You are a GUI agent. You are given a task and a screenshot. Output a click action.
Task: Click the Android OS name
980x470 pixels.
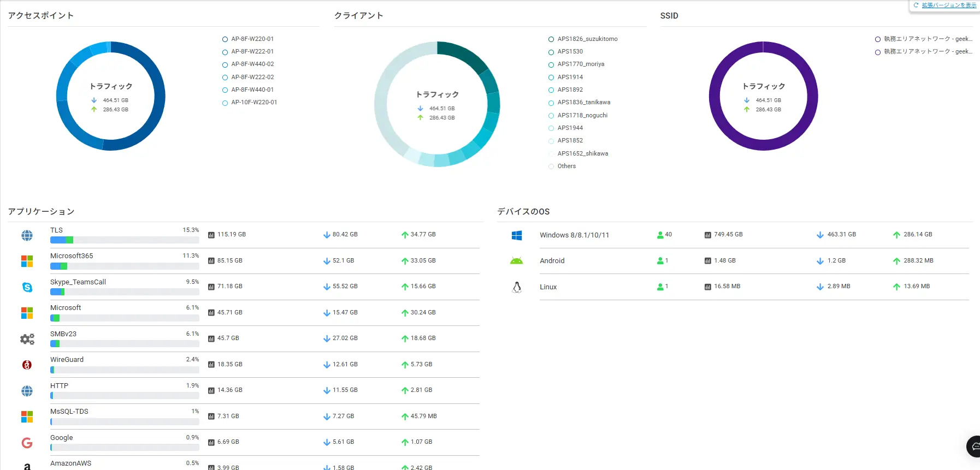point(552,261)
